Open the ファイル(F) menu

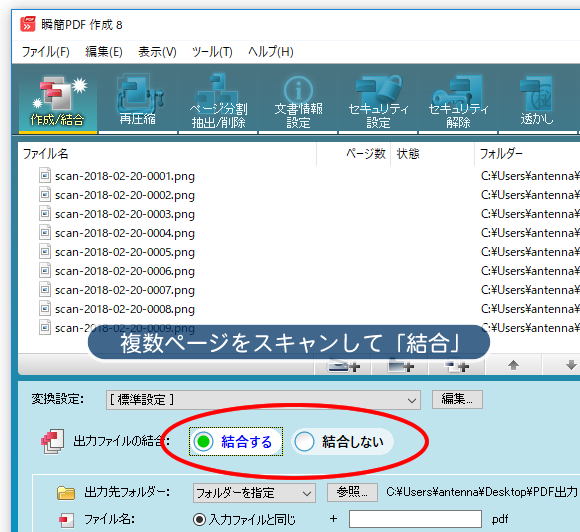[x=45, y=52]
